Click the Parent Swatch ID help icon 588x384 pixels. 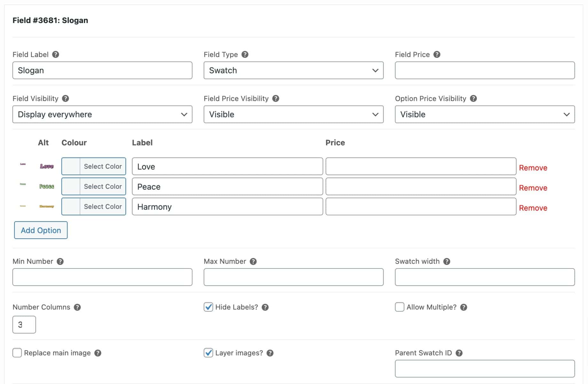(x=459, y=353)
